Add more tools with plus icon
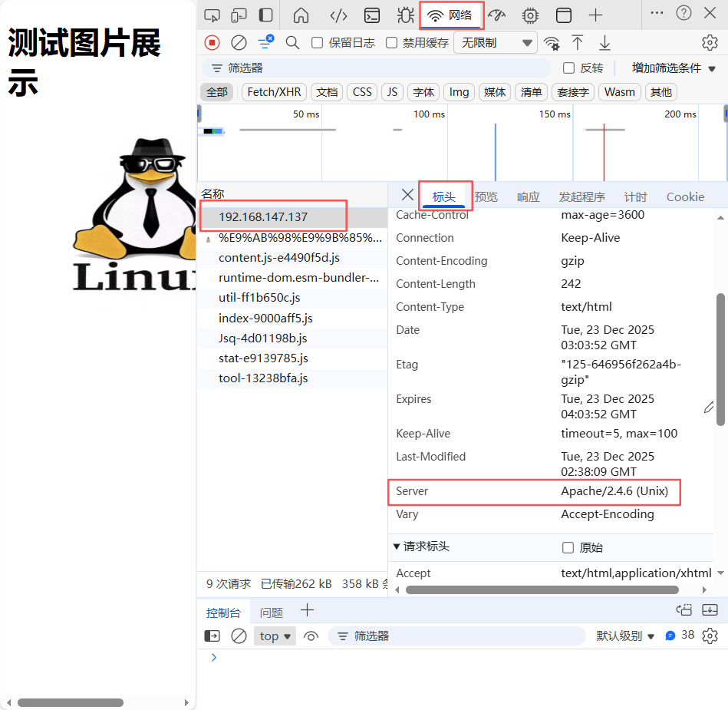 pos(595,15)
